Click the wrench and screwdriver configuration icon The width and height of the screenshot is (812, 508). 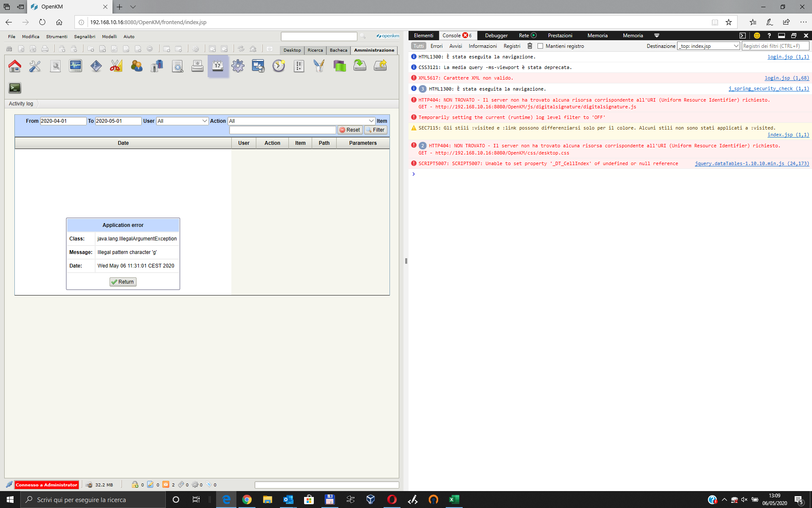click(35, 66)
